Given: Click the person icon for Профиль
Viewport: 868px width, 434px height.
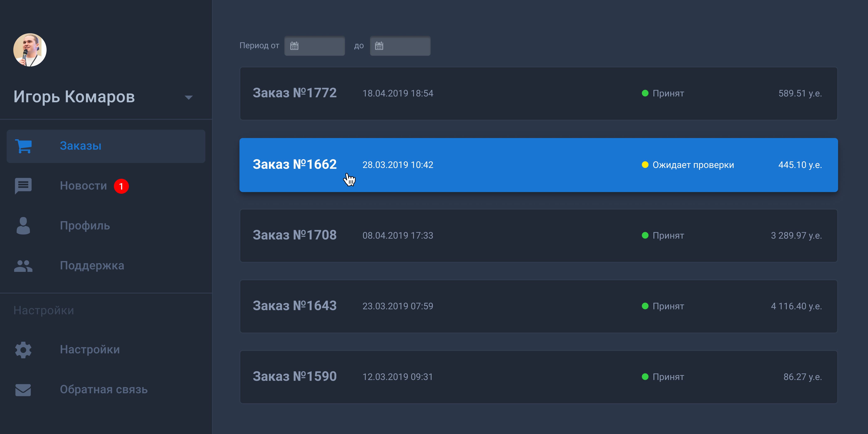Looking at the screenshot, I should 23,226.
